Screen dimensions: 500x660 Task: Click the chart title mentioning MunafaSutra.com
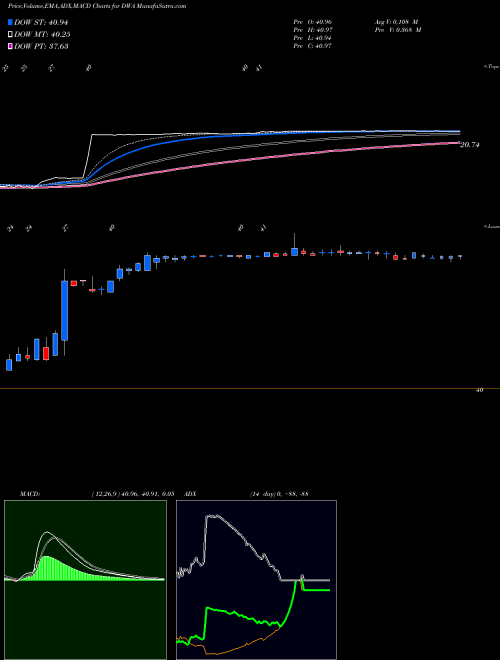click(x=97, y=6)
